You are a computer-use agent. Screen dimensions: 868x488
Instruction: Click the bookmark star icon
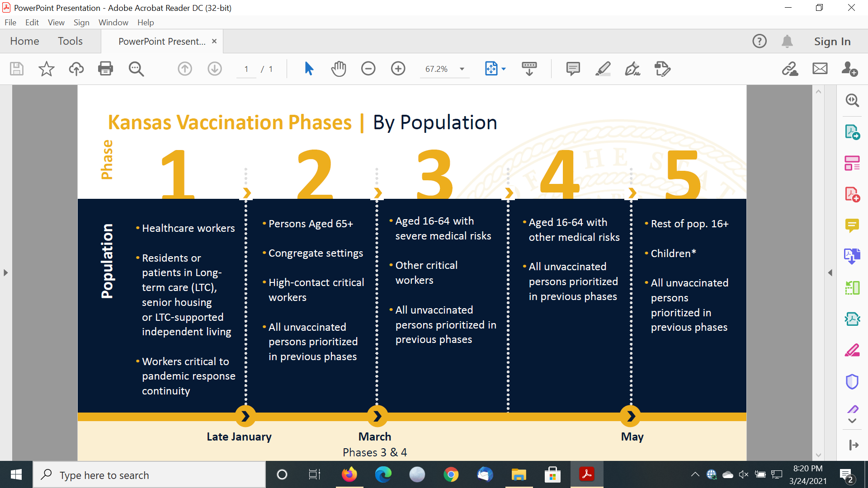click(46, 69)
